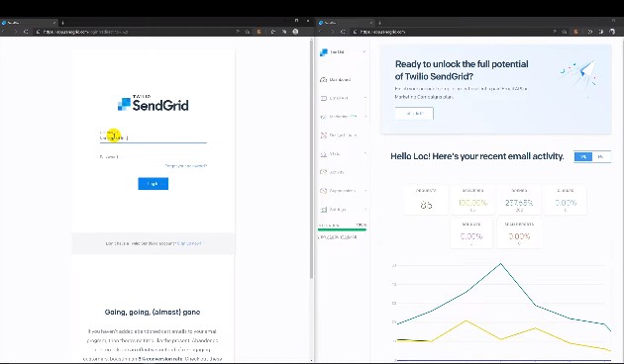Click the peak of the teal chart line
The image size is (624, 364).
500,263
